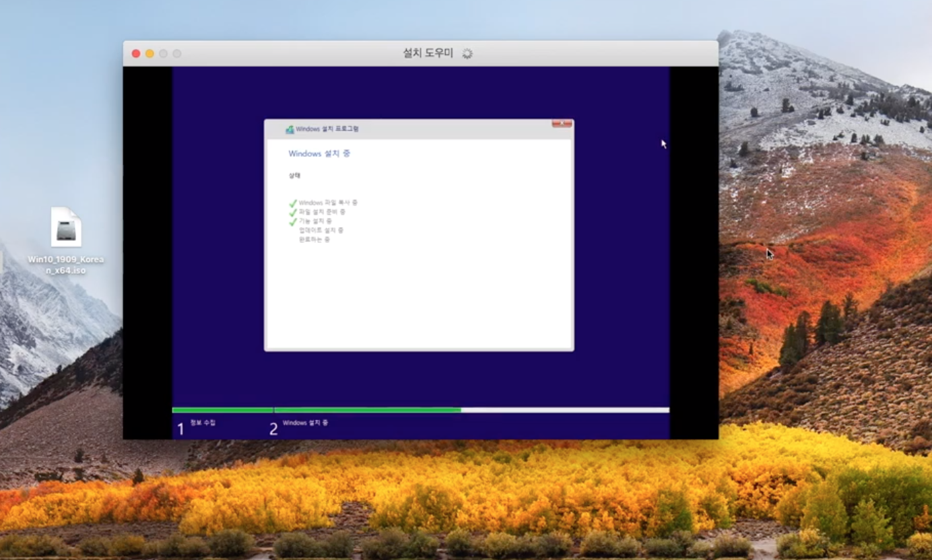Click the 기능 설치 중 status line

[315, 221]
